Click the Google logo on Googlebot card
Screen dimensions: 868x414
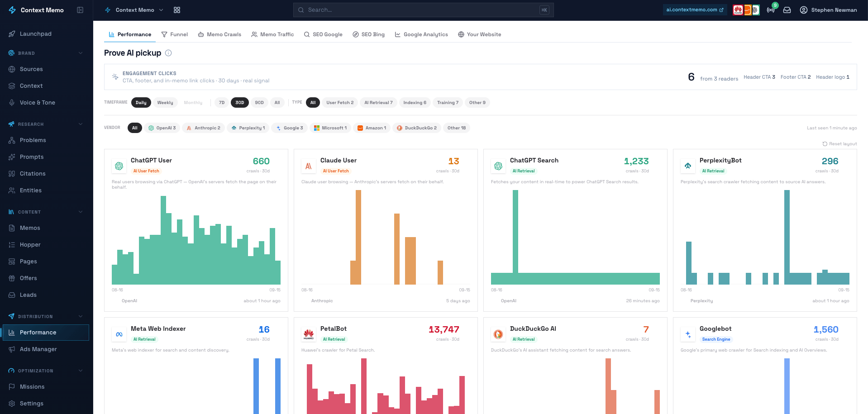[x=688, y=334]
